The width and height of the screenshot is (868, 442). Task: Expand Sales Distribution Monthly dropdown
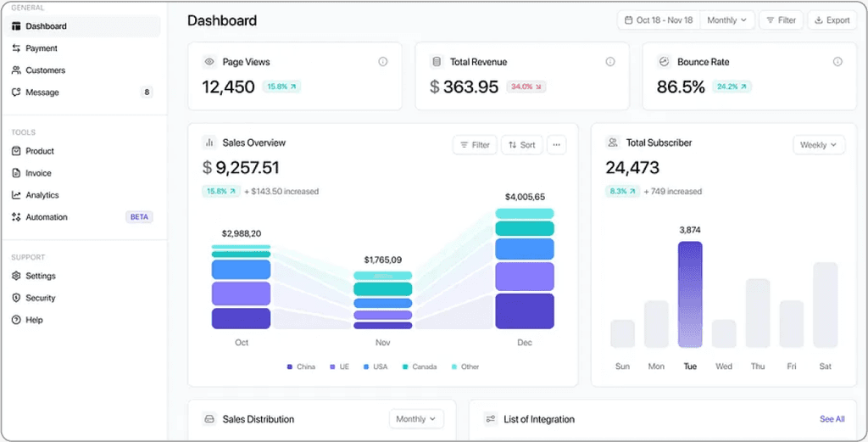tap(416, 419)
